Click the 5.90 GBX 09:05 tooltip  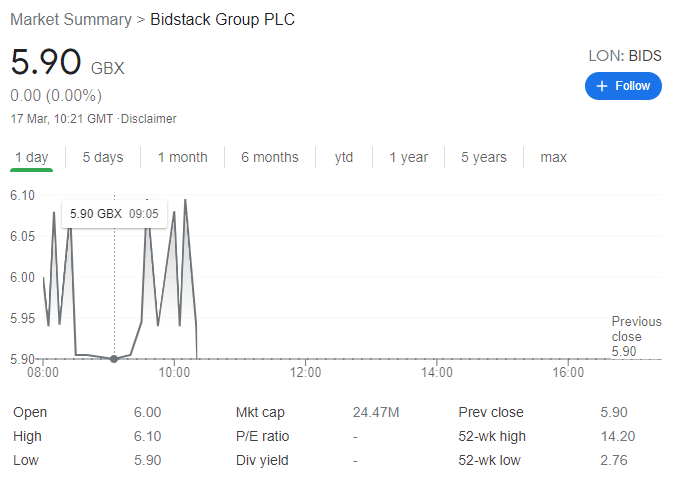point(114,214)
